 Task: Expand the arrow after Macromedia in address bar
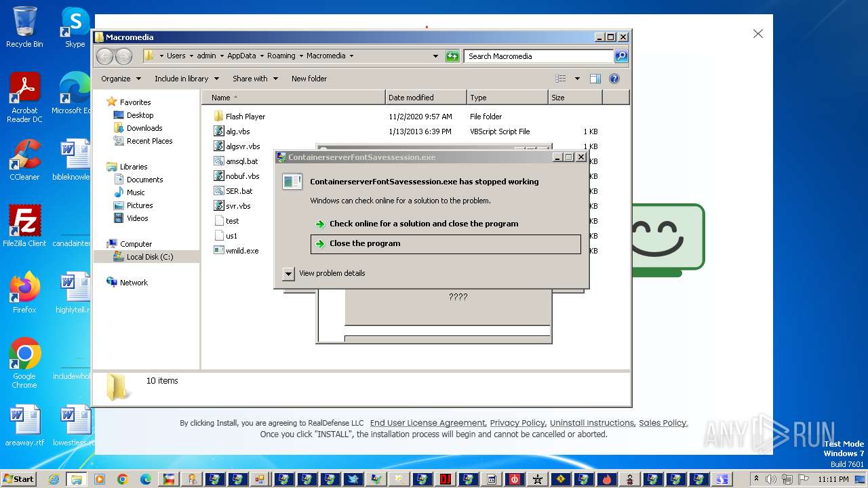351,56
